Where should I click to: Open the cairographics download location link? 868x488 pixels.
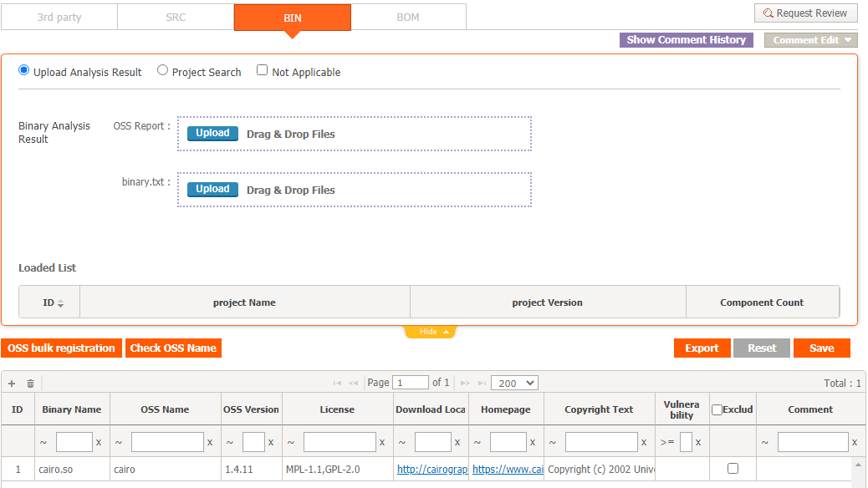[x=431, y=469]
